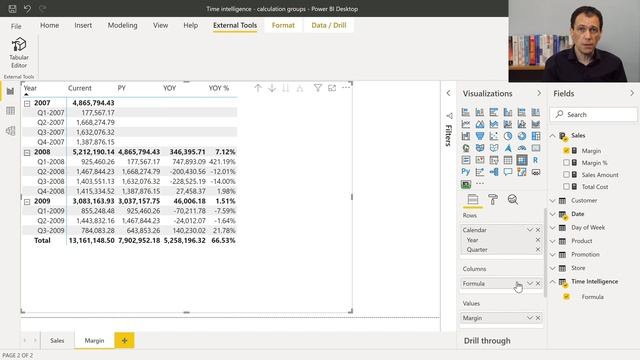Uncheck the Formula field checkbox

coord(566,297)
